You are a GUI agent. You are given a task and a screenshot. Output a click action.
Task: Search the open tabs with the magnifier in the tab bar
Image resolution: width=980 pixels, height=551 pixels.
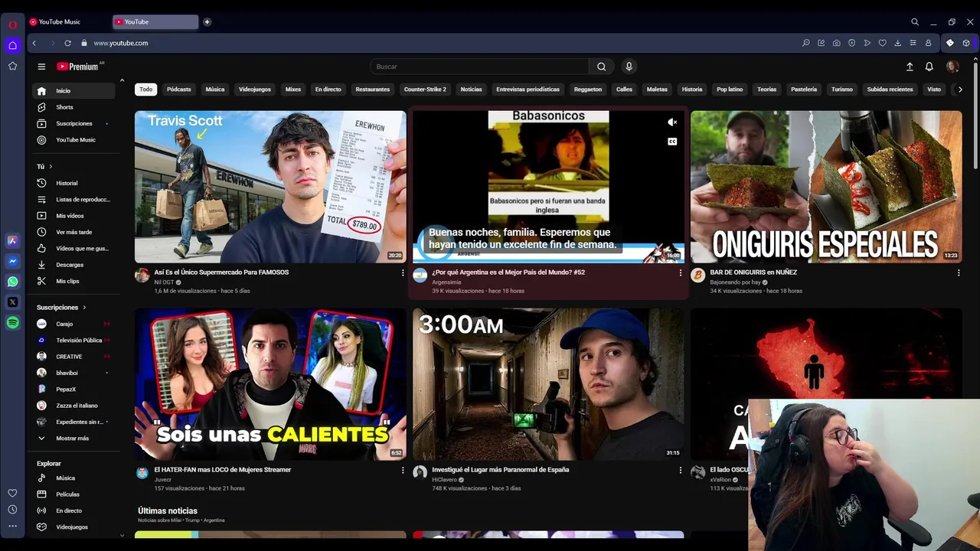(x=914, y=22)
